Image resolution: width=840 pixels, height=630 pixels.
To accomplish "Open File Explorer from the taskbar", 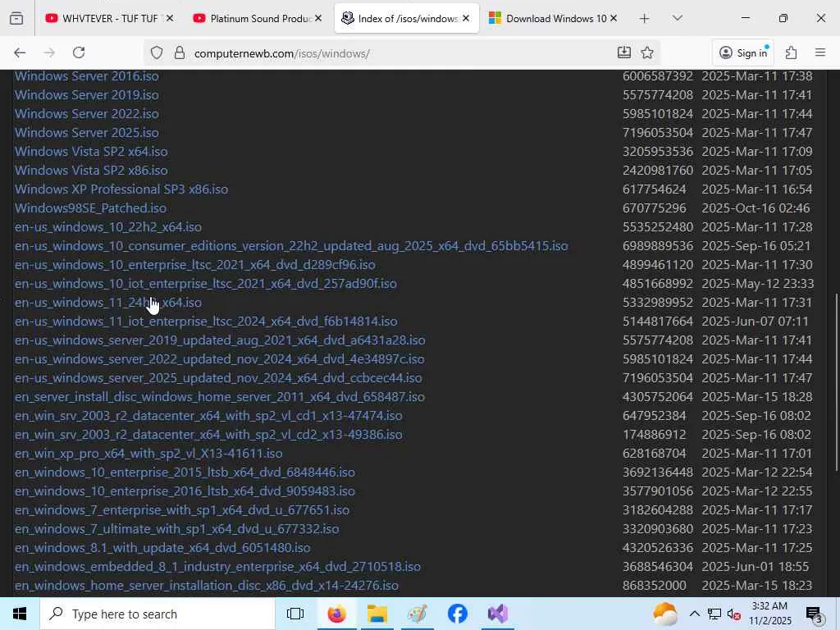I will (x=377, y=614).
